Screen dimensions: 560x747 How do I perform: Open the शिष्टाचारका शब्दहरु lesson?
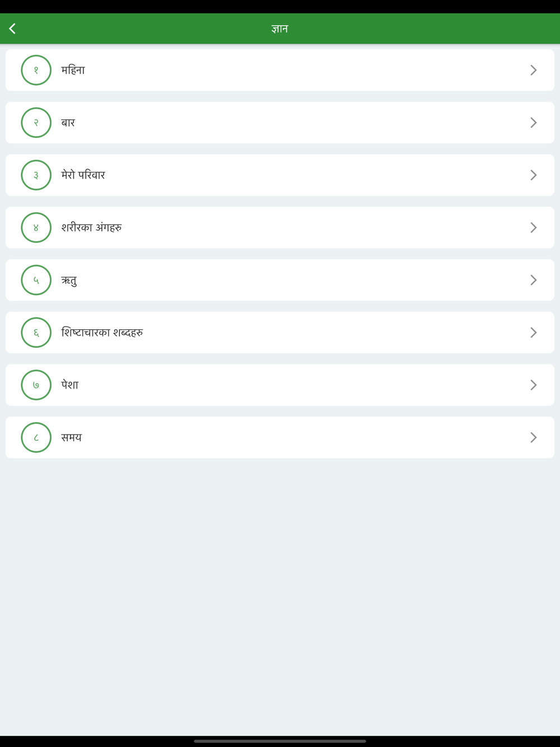[x=102, y=333]
